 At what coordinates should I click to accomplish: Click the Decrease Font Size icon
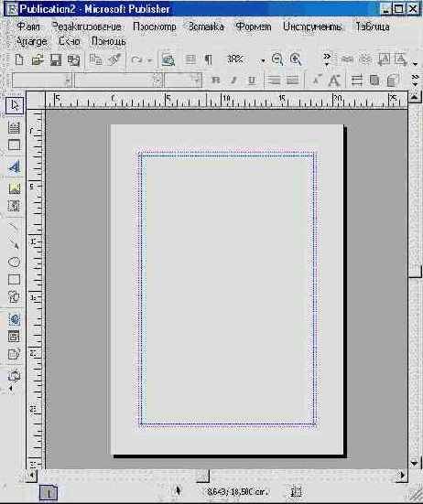pos(317,80)
